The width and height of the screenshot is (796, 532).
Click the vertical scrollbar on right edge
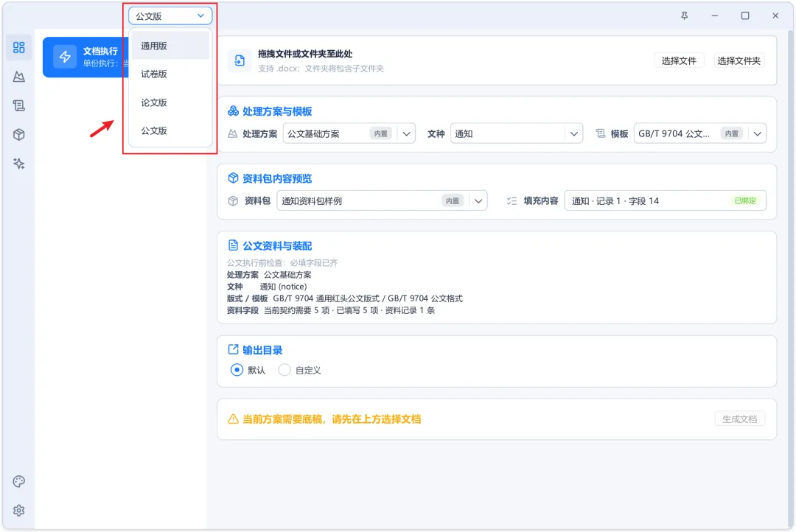tap(791, 279)
